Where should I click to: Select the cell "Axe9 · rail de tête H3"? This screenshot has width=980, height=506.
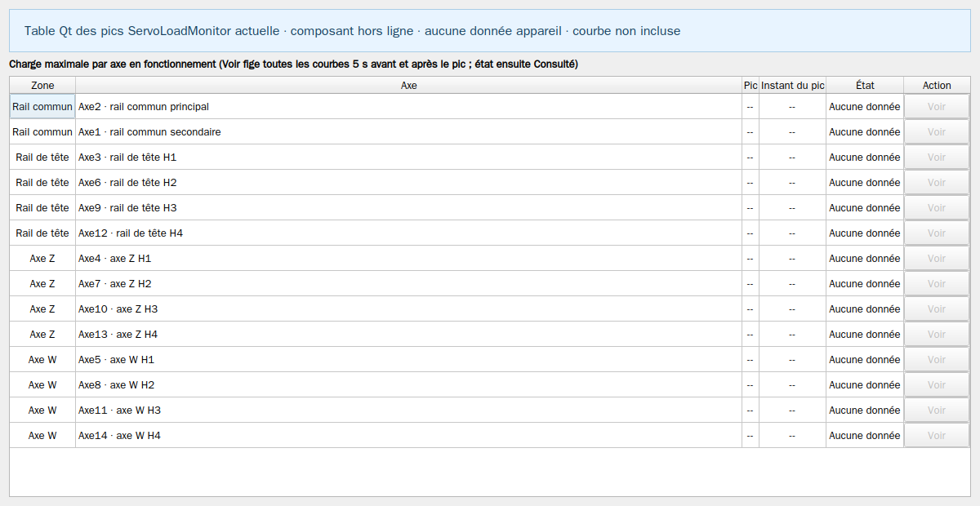tap(409, 208)
